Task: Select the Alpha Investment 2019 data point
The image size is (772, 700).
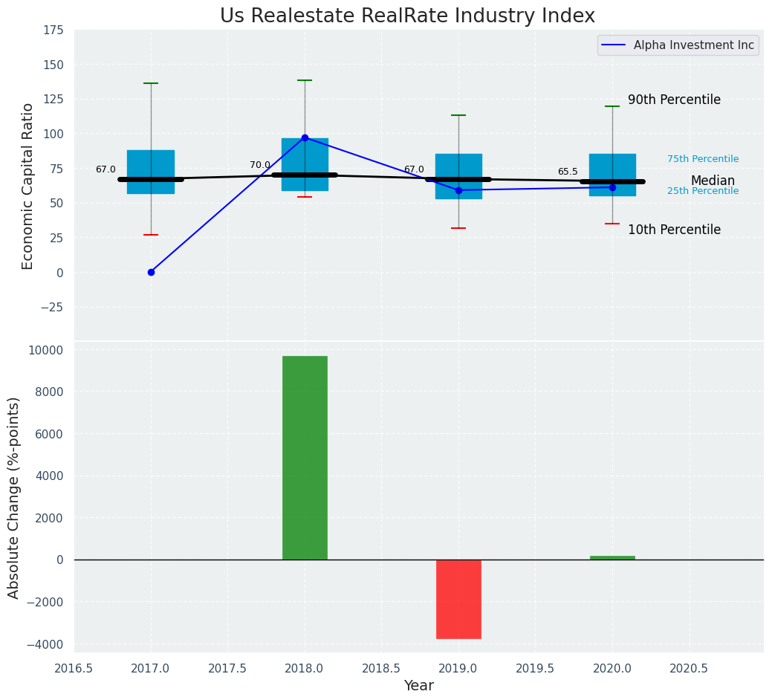Action: (459, 190)
